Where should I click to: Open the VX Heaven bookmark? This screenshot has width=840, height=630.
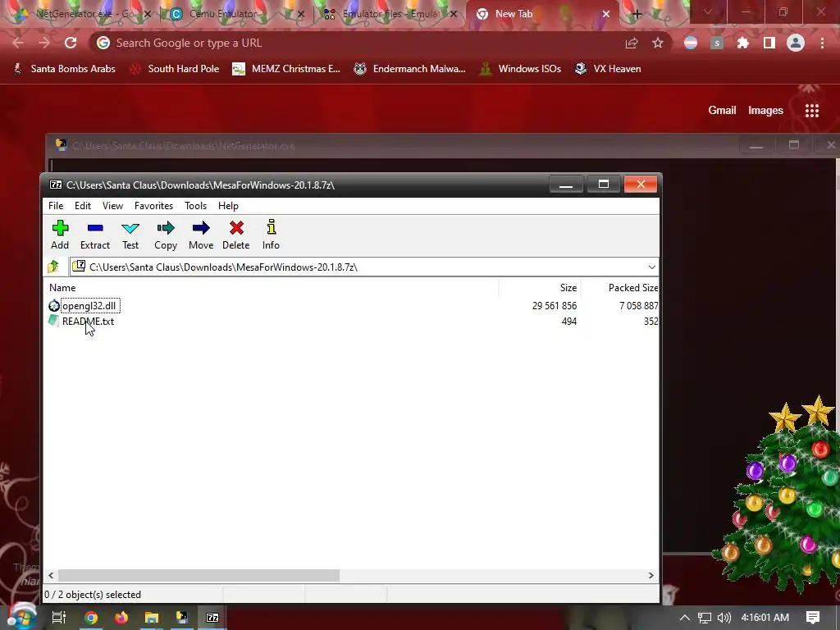coord(608,69)
